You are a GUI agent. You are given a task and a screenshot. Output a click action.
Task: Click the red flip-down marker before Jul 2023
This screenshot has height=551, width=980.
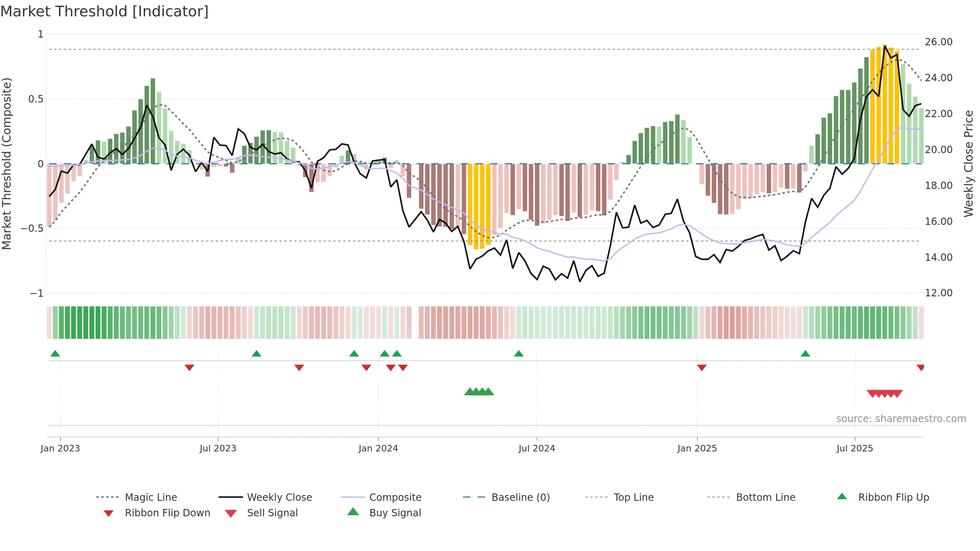(x=189, y=368)
